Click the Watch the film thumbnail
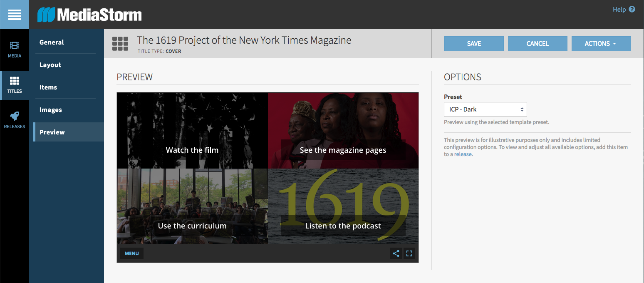 (x=192, y=131)
